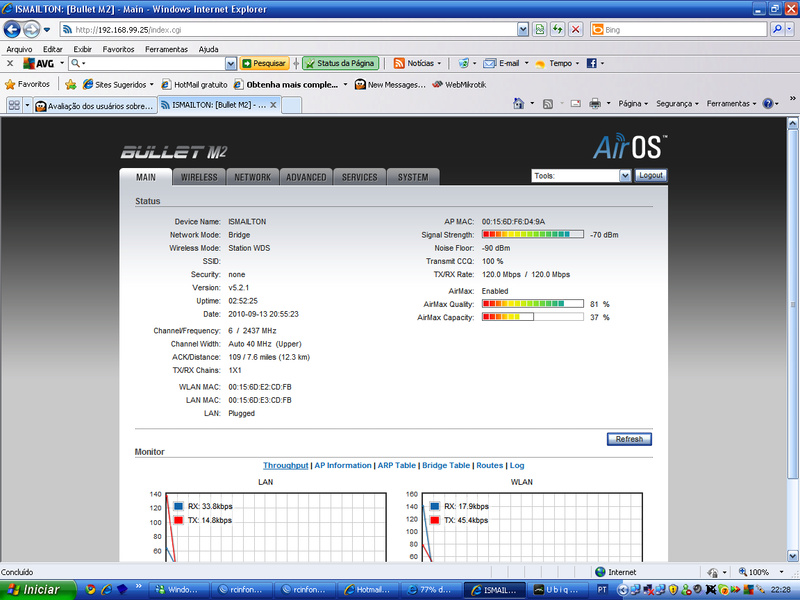800x600 pixels.
Task: Click the Refresh page icon next to address bar
Action: [x=558, y=30]
